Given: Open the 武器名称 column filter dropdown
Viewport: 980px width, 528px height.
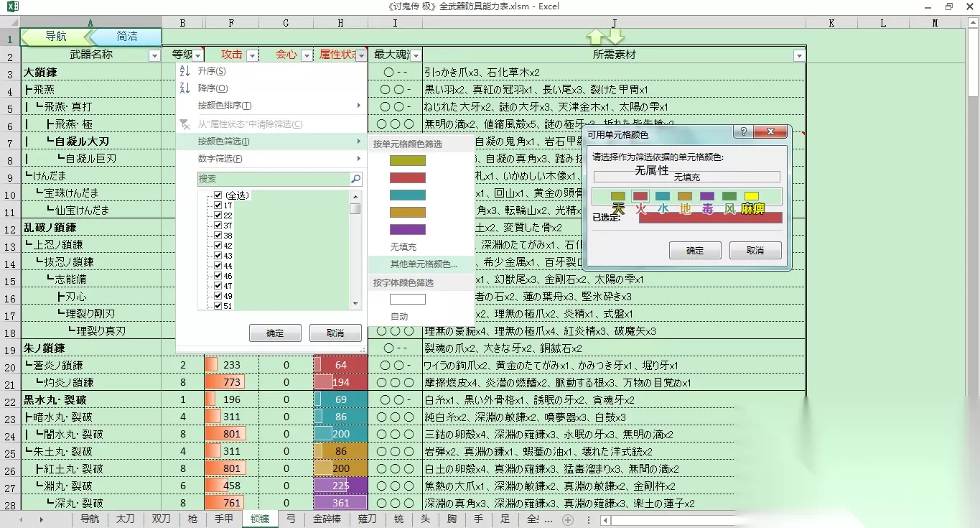Looking at the screenshot, I should click(154, 55).
